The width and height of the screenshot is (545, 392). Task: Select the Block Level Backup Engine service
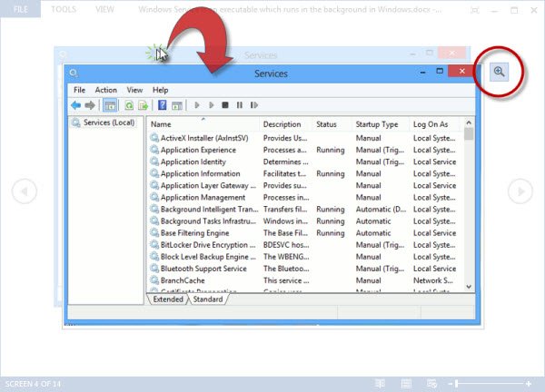pyautogui.click(x=304, y=257)
